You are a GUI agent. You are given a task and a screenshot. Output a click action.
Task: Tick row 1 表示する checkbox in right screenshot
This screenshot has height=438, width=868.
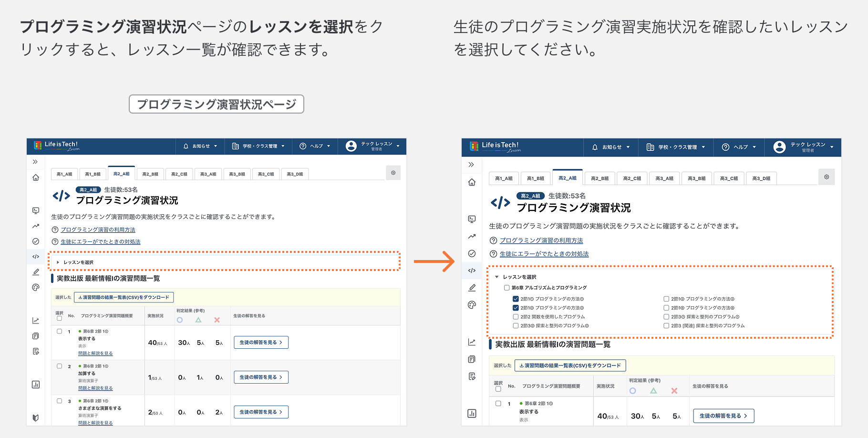498,403
